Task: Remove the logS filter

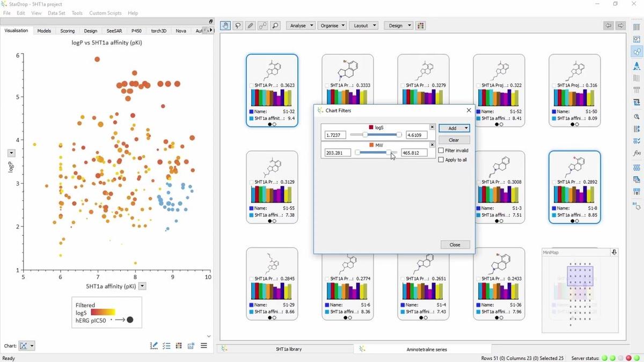Action: (432, 127)
